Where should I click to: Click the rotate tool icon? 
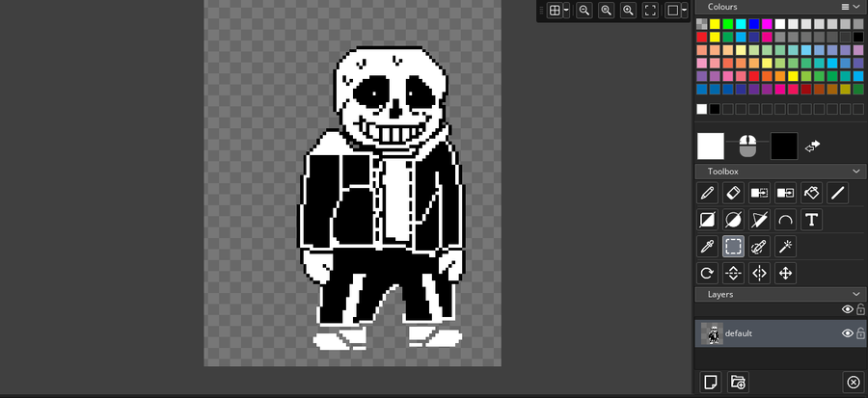707,273
